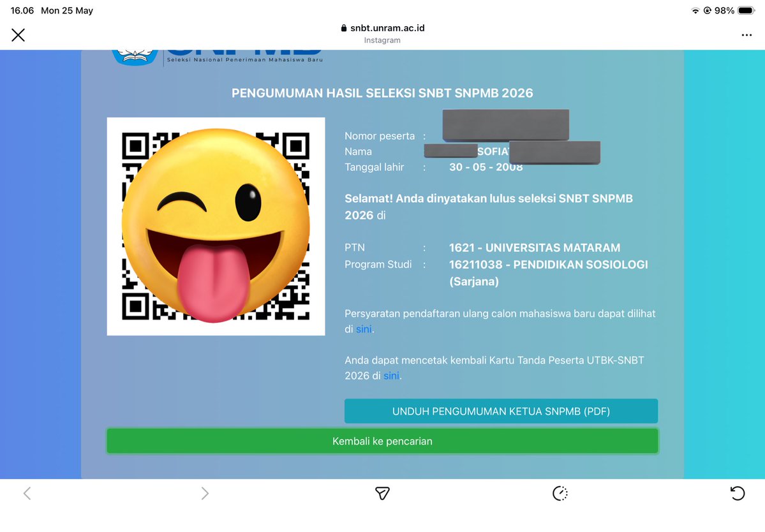Select the Tanggal lahir date value
Viewport: 765px width, 532px height.
click(x=486, y=167)
